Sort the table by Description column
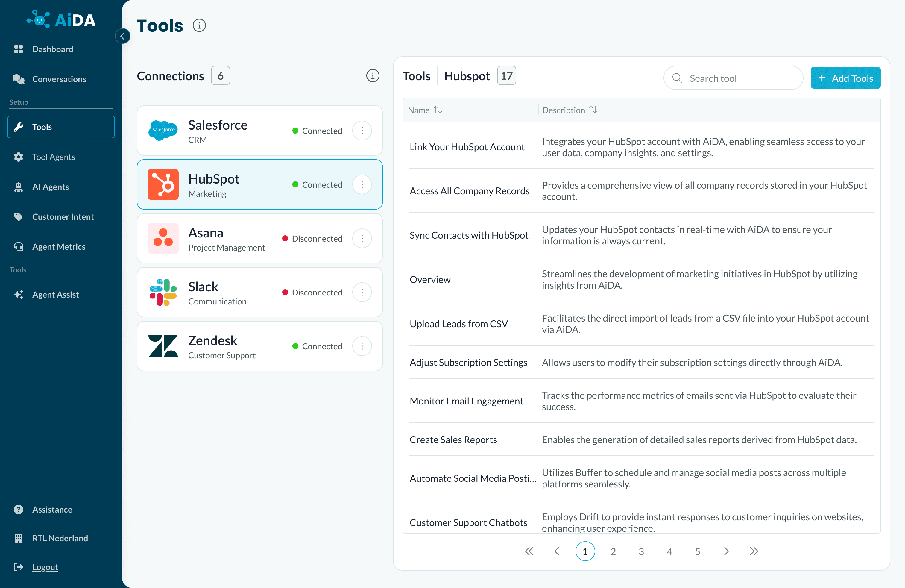 point(593,110)
